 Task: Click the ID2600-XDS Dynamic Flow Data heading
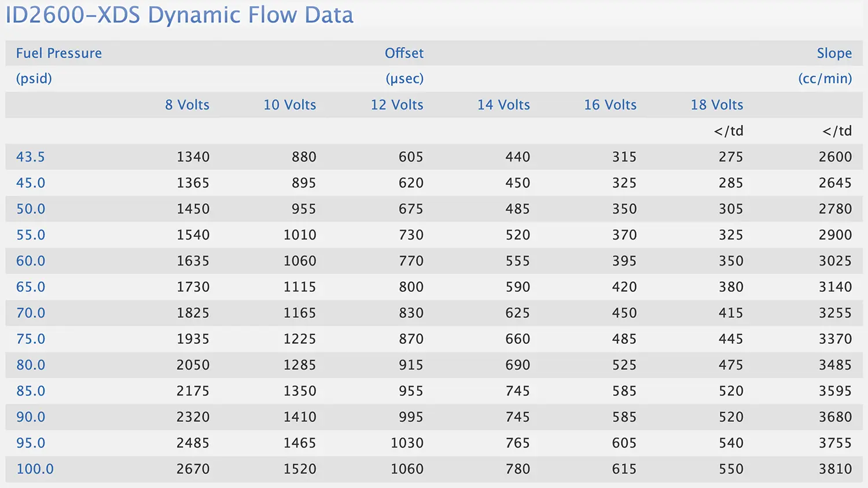(179, 15)
